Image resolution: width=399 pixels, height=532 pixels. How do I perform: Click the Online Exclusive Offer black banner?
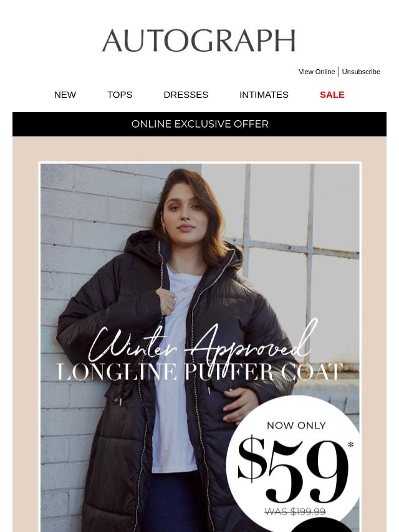pos(199,124)
